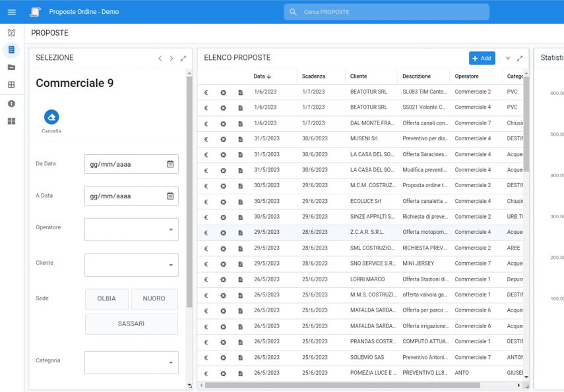Click the Da Data date field
564x392 pixels.
click(x=131, y=164)
